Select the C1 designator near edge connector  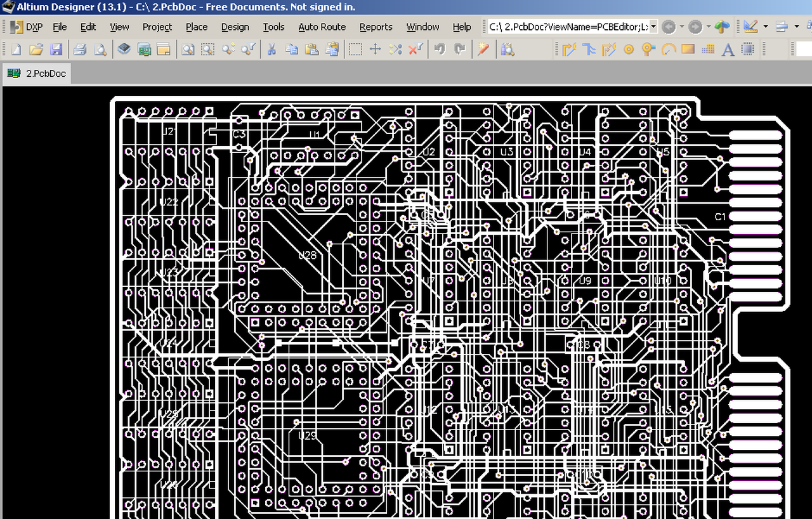click(x=720, y=217)
